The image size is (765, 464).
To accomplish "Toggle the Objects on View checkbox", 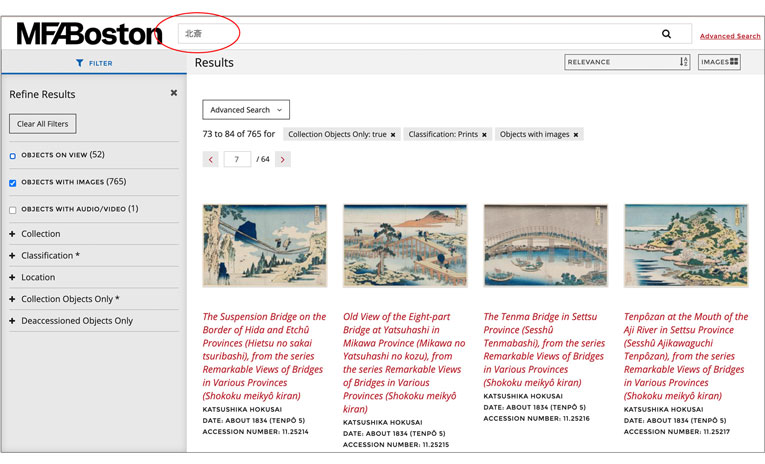I will point(13,156).
